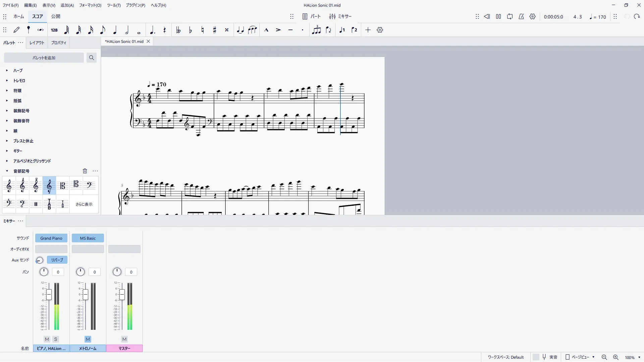This screenshot has width=644, height=362.
Task: Open the ページビュー view mode dropdown
Action: (x=580, y=357)
